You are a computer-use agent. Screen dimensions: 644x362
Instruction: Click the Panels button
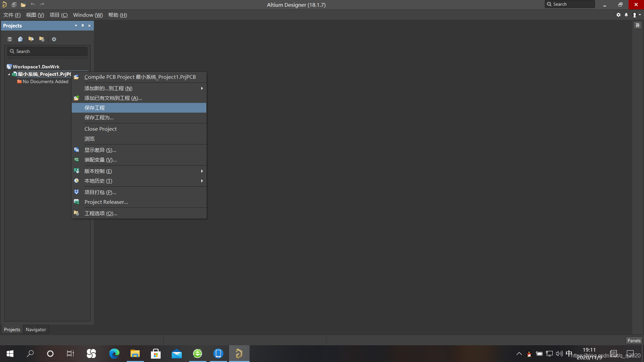pyautogui.click(x=634, y=341)
